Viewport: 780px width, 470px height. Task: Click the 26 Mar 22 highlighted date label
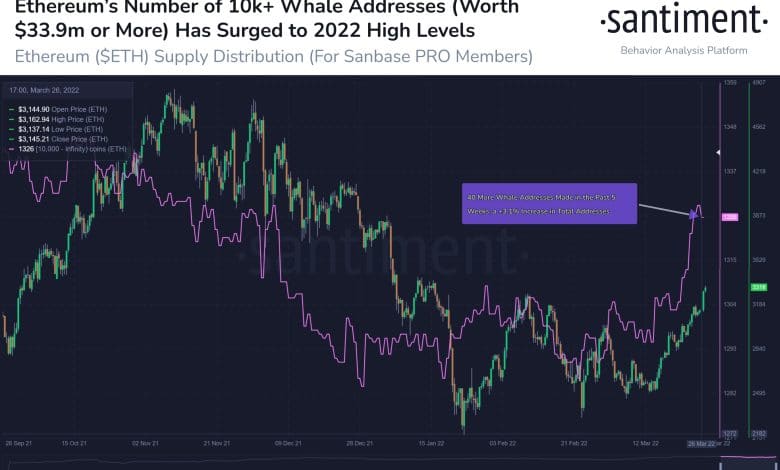700,442
